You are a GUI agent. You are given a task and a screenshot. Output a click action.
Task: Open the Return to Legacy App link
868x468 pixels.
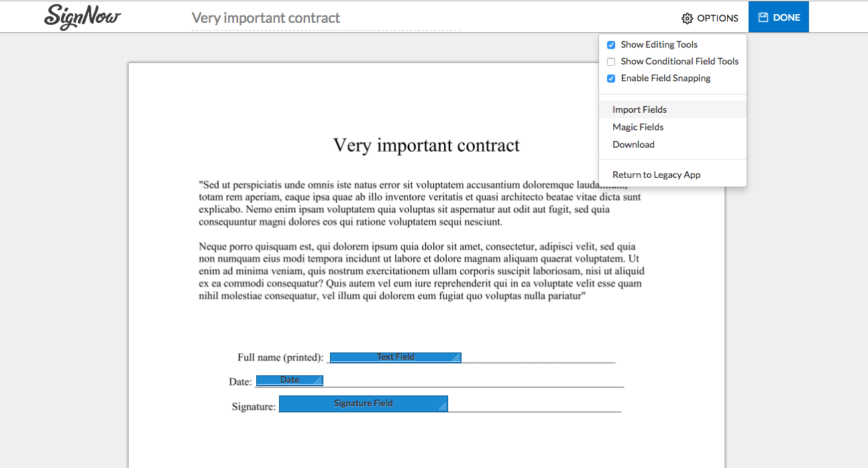pos(656,175)
